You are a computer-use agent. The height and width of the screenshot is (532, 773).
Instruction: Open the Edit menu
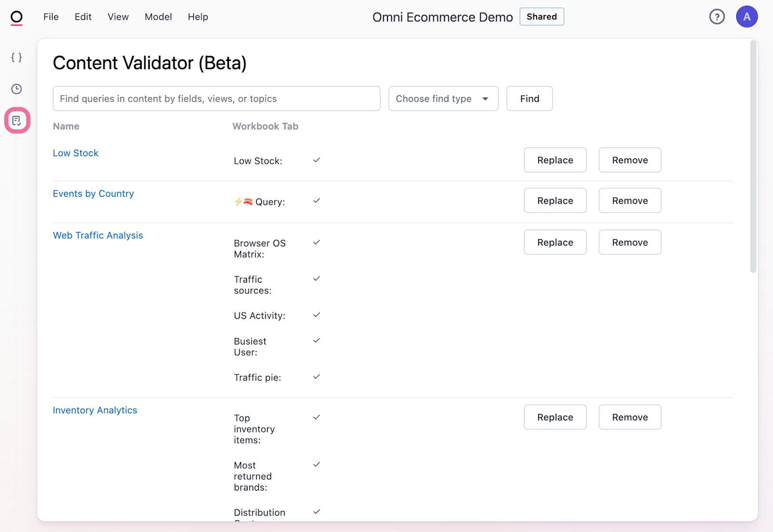coord(83,16)
